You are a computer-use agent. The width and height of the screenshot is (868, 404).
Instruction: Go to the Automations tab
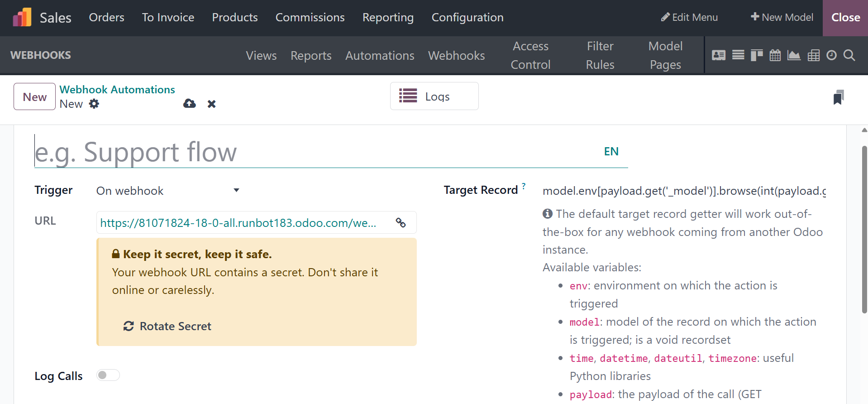[x=380, y=55]
